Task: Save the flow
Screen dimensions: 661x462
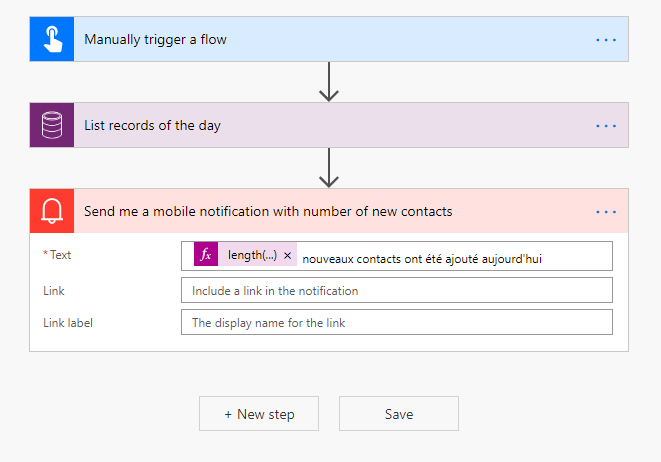Action: click(398, 414)
